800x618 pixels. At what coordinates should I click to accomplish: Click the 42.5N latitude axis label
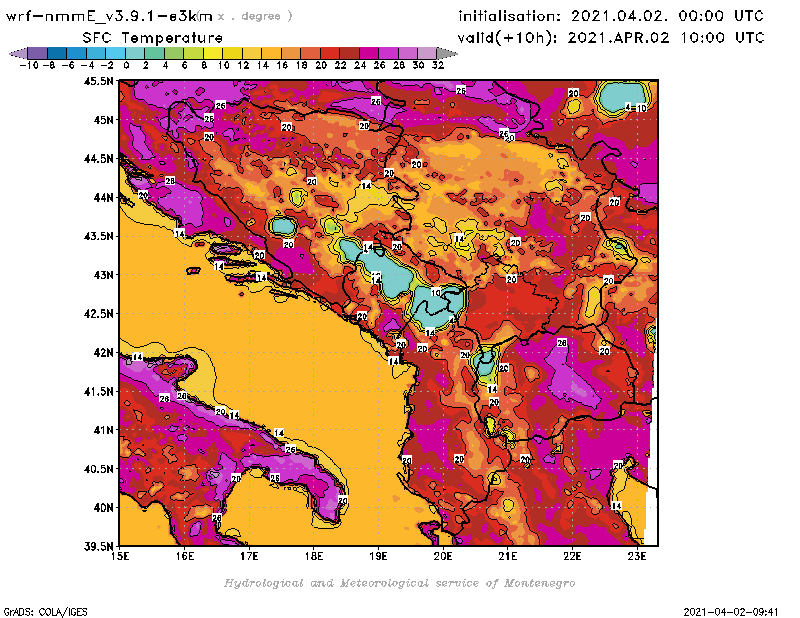click(98, 314)
